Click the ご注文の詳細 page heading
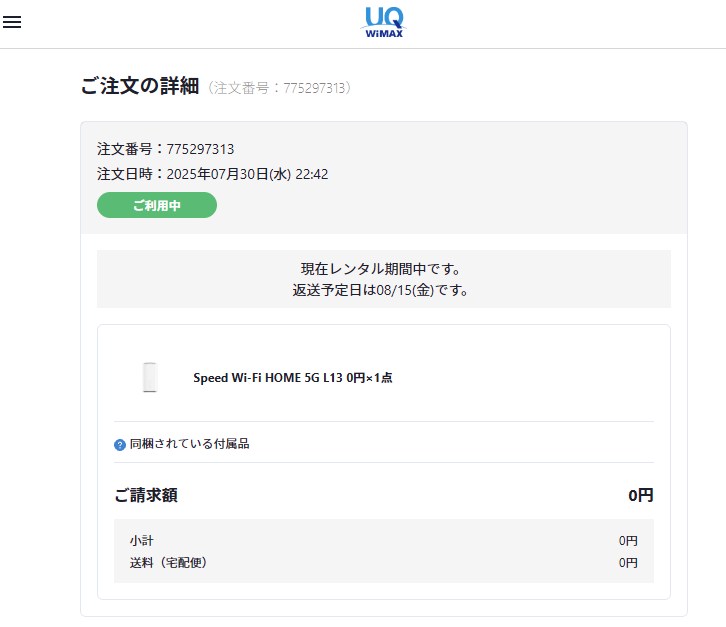The height and width of the screenshot is (627, 726). pos(140,87)
